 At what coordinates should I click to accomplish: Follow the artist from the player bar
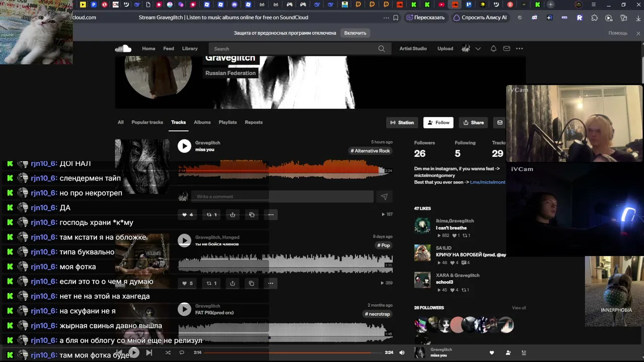[508, 353]
